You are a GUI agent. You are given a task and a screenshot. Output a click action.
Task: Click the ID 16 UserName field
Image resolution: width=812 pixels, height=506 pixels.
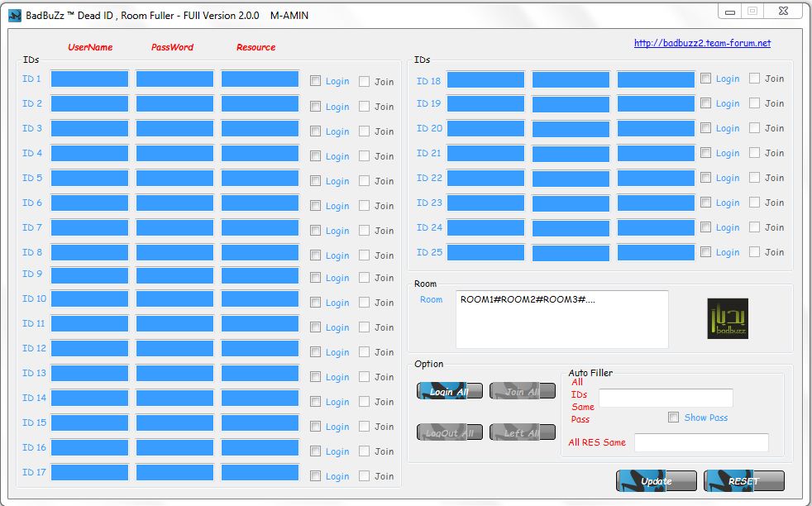(89, 447)
